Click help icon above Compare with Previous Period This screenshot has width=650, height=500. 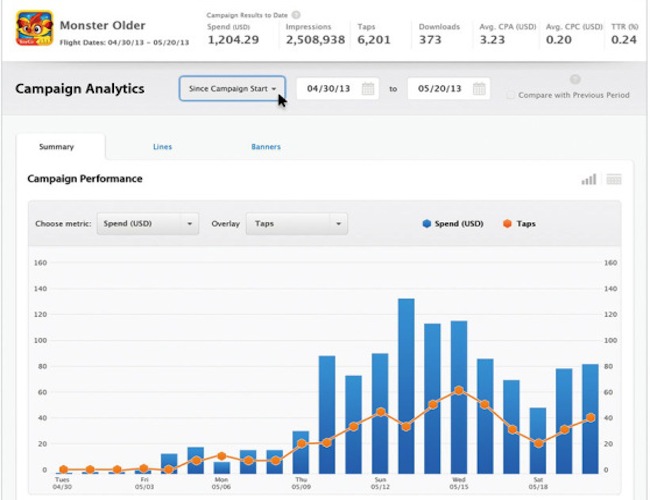tap(574, 79)
